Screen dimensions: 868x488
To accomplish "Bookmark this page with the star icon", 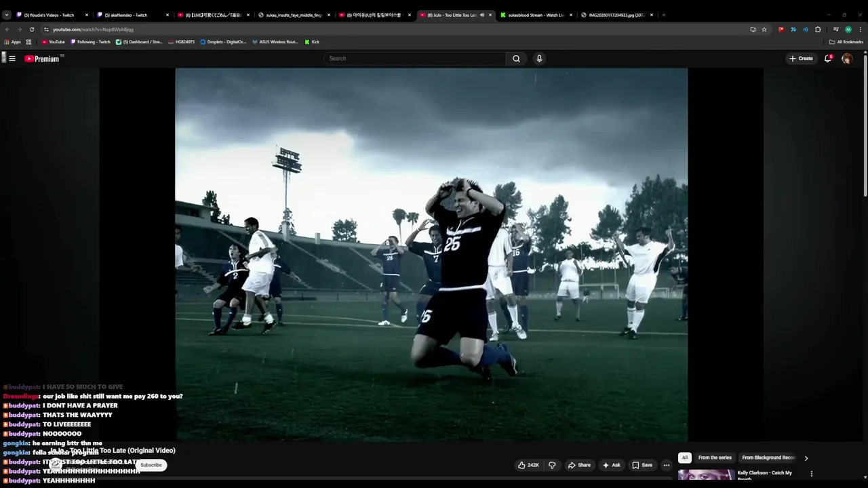I will (x=764, y=29).
